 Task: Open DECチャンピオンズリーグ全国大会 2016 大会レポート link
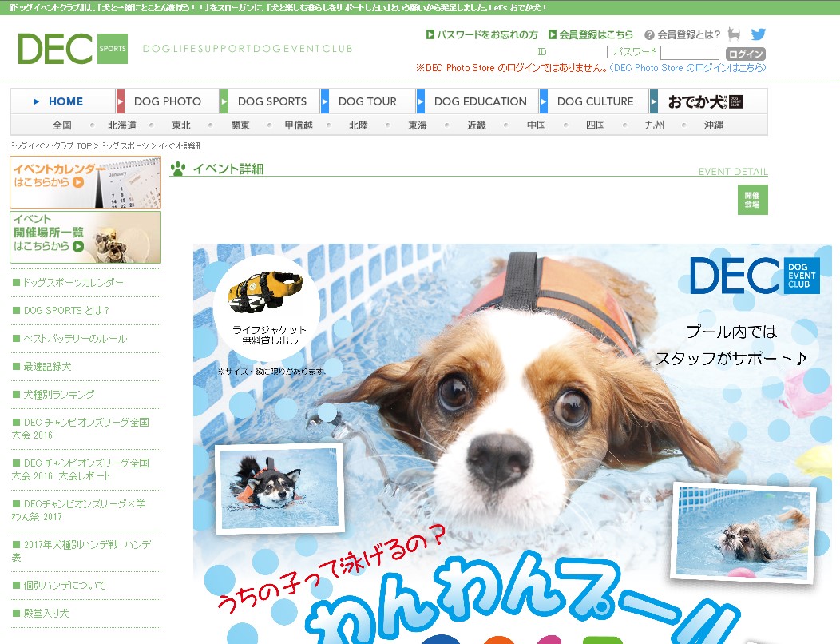[81, 469]
